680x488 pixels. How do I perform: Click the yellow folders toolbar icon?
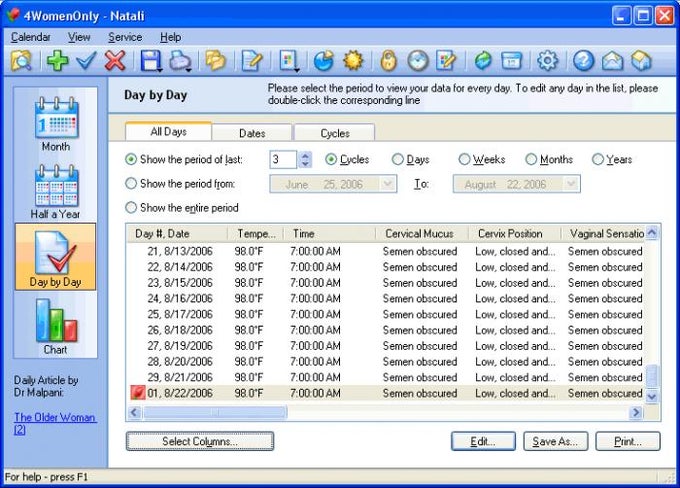tap(216, 60)
